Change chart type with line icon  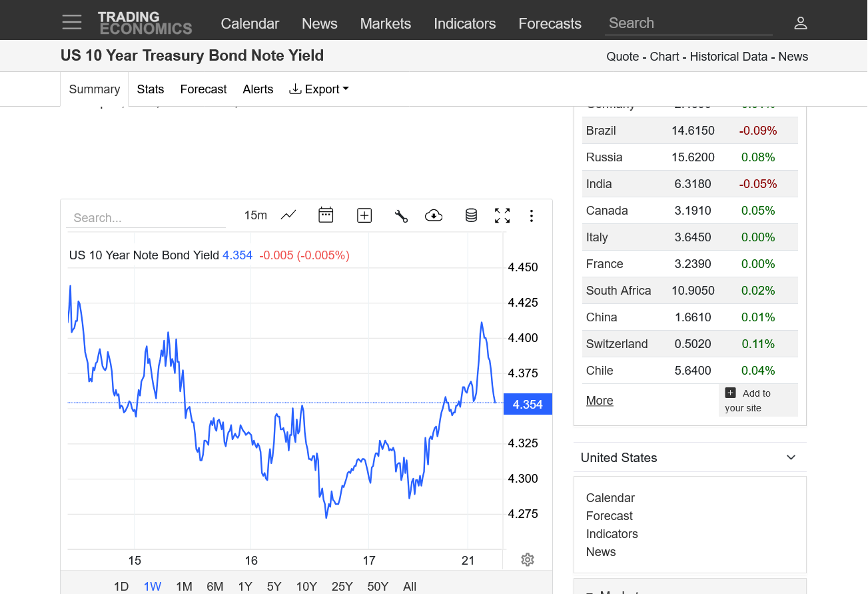coord(288,215)
